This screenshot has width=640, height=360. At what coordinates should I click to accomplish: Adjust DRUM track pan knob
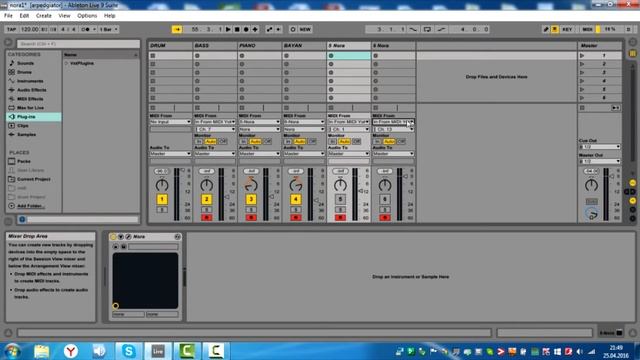click(162, 185)
